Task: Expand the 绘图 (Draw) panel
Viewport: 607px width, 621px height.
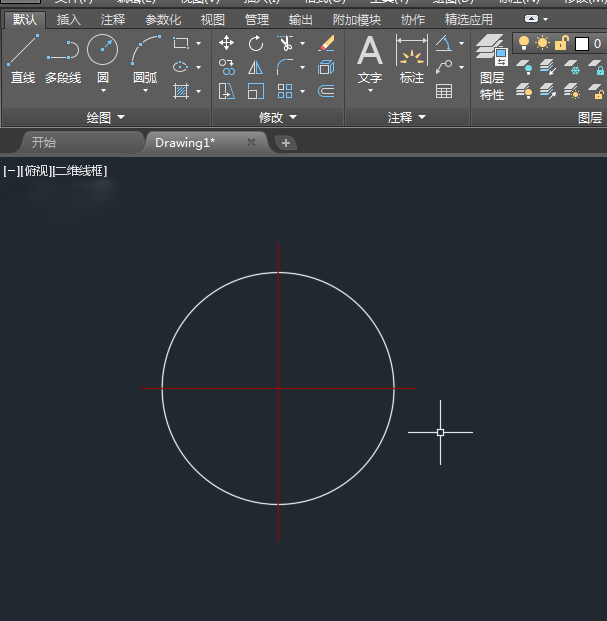Action: (x=105, y=118)
